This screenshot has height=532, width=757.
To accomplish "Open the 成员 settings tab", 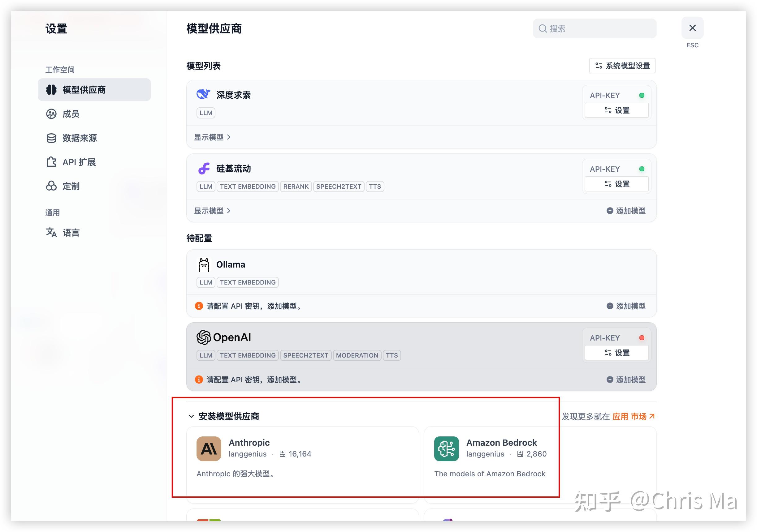I will coord(71,114).
